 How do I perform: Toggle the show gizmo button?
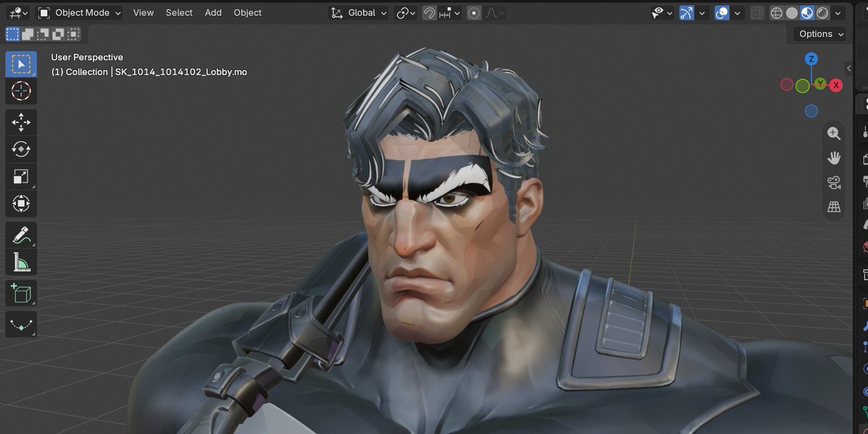click(x=686, y=12)
